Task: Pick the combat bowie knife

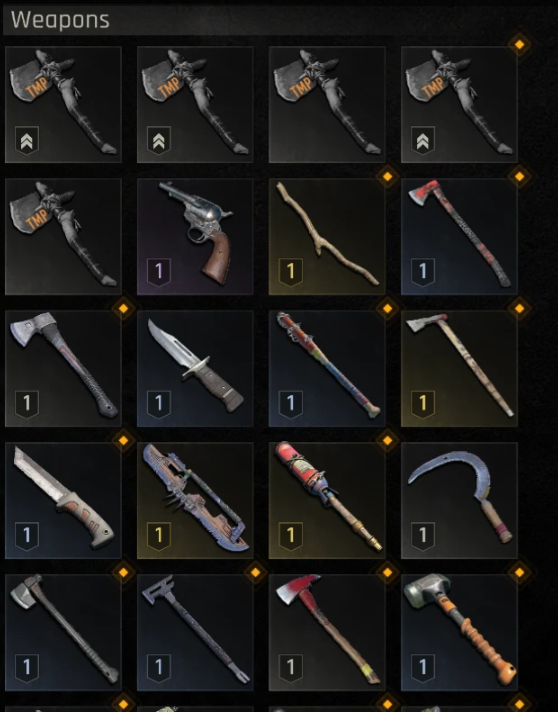Action: [195, 369]
